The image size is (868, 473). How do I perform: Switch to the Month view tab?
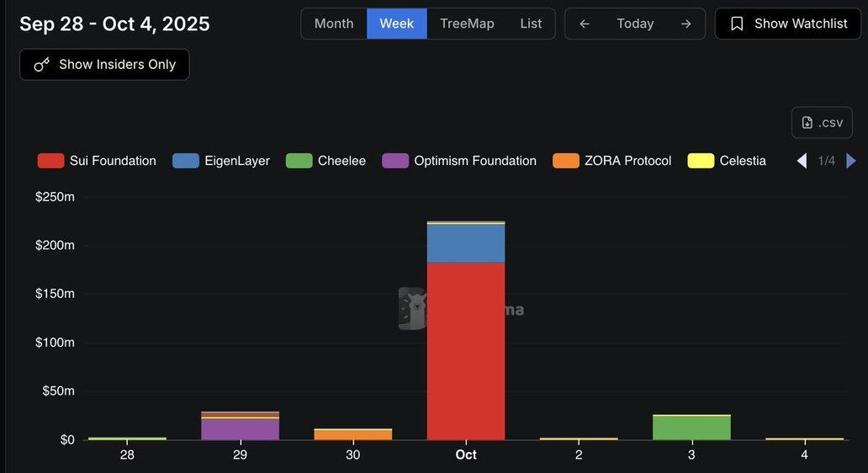tap(334, 24)
